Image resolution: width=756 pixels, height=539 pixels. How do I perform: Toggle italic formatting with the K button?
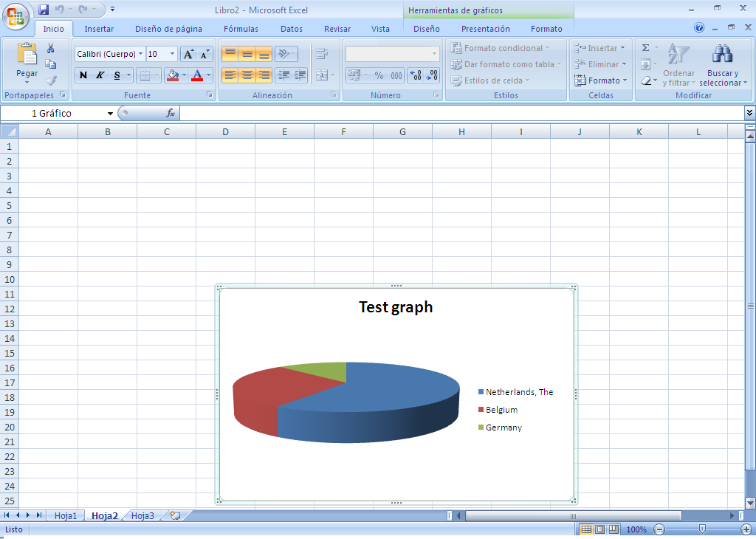click(x=100, y=75)
